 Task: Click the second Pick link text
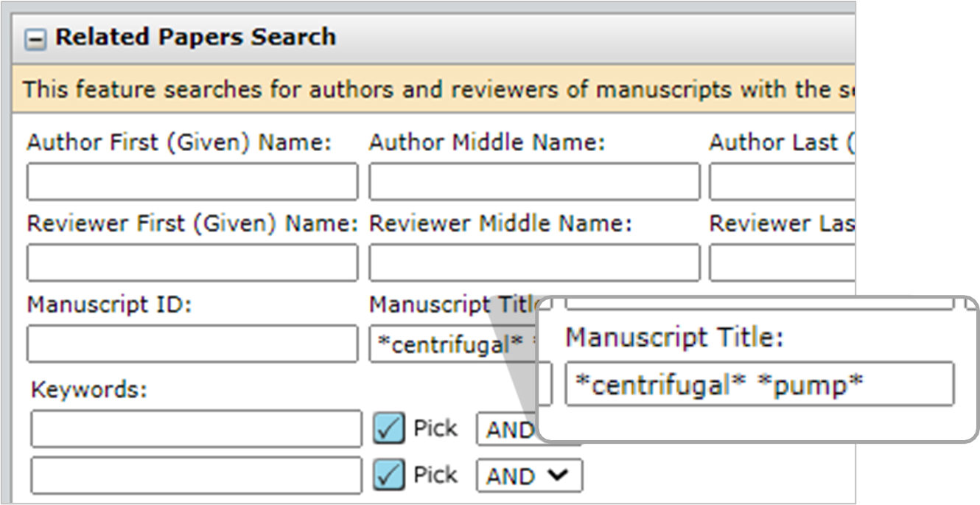tap(435, 476)
